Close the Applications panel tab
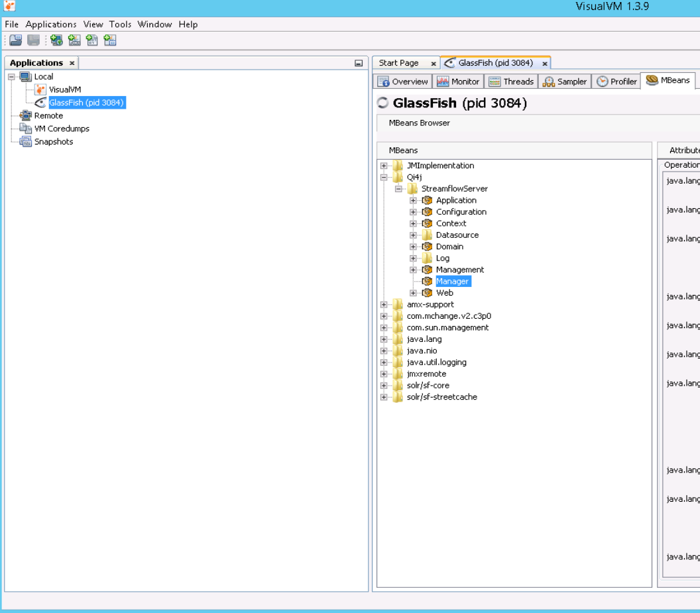Image resolution: width=700 pixels, height=613 pixels. pyautogui.click(x=72, y=64)
